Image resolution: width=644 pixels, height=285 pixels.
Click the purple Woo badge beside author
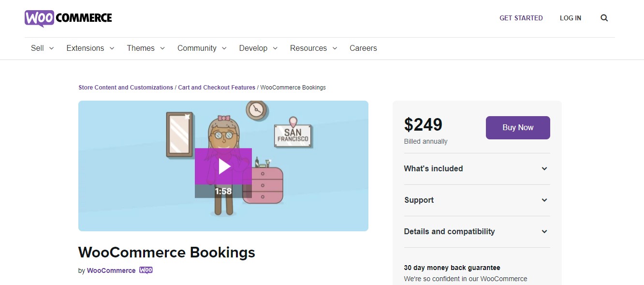[146, 270]
